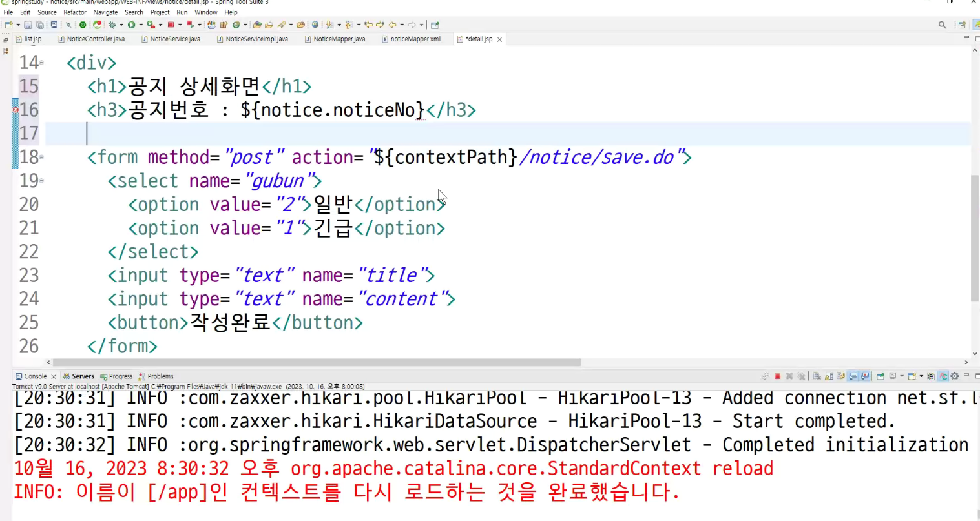Click the web browser globe icon
980x521 pixels.
point(315,25)
